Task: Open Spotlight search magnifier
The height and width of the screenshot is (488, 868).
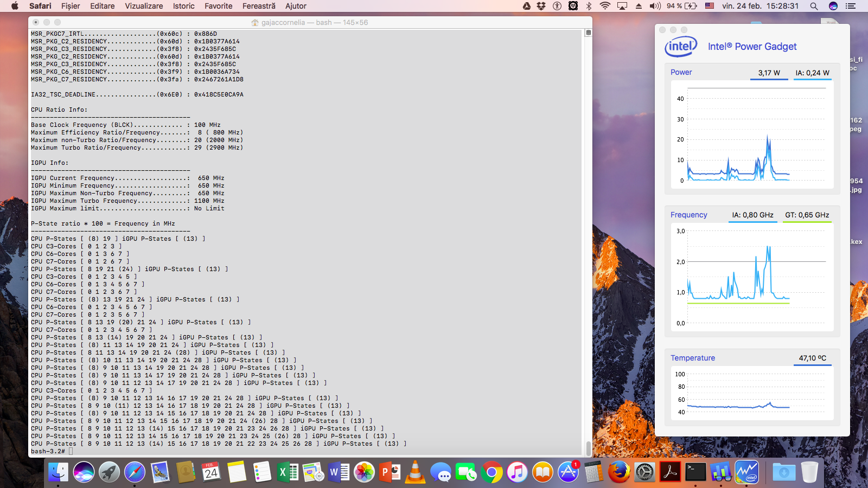Action: (814, 6)
